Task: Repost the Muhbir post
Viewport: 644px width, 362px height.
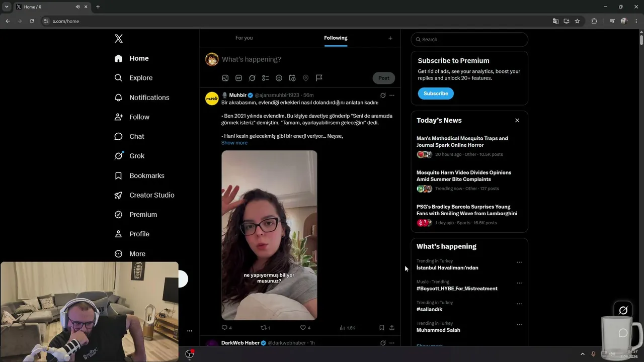Action: coord(263,328)
